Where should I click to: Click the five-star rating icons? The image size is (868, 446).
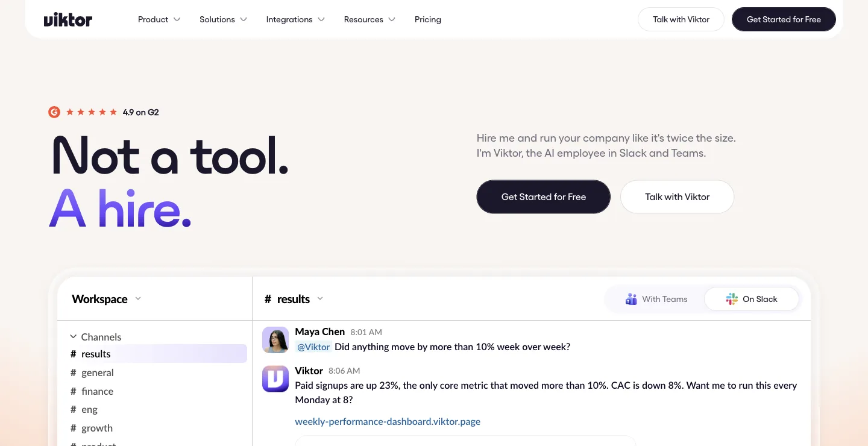tap(92, 112)
